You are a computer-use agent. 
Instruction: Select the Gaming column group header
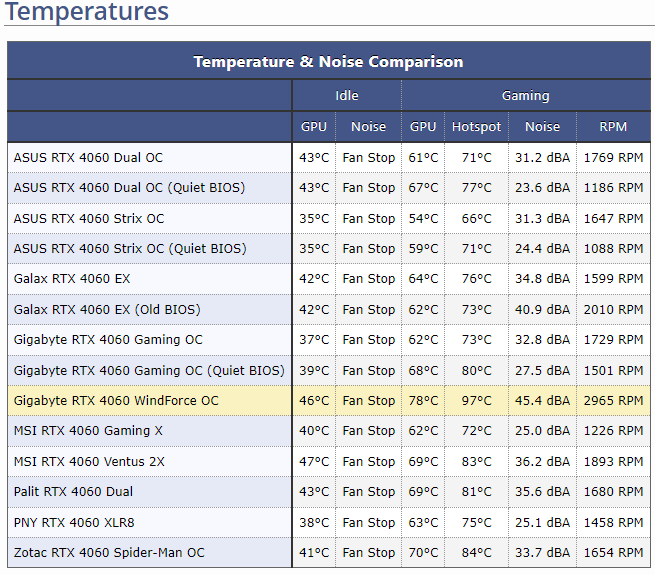pyautogui.click(x=525, y=96)
